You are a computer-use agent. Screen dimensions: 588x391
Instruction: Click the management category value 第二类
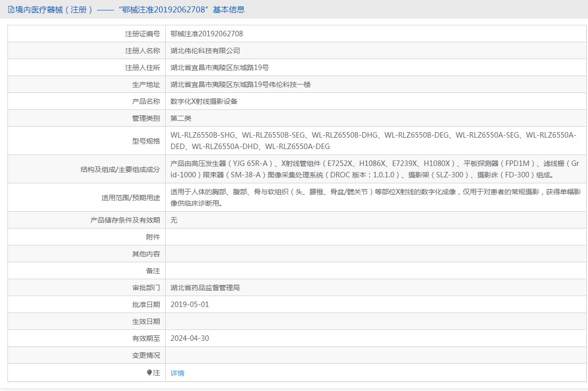(181, 118)
